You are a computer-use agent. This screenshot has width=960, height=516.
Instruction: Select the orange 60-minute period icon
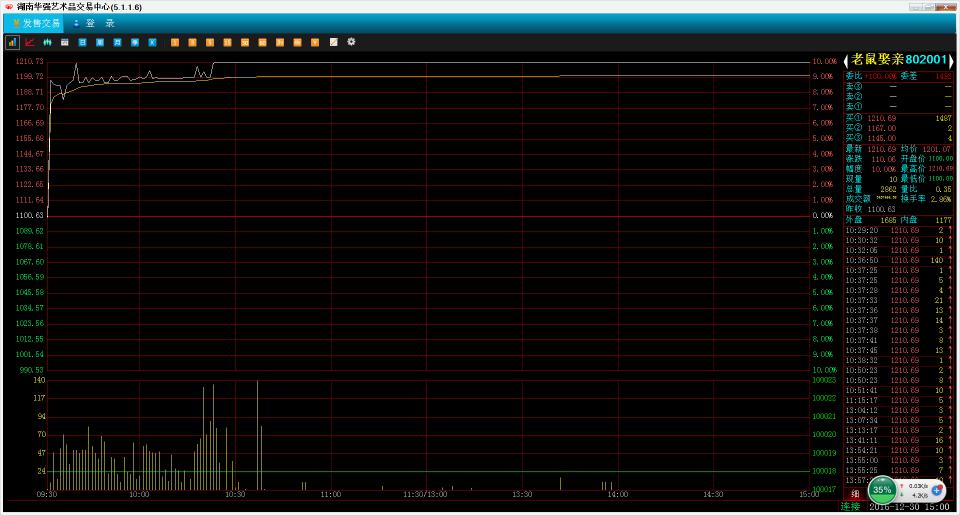point(262,42)
